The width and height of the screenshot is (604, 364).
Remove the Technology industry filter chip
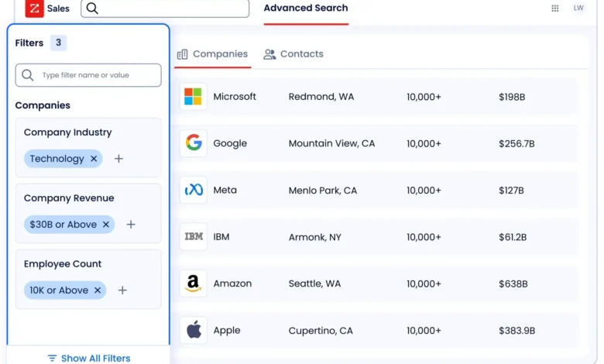(x=94, y=159)
